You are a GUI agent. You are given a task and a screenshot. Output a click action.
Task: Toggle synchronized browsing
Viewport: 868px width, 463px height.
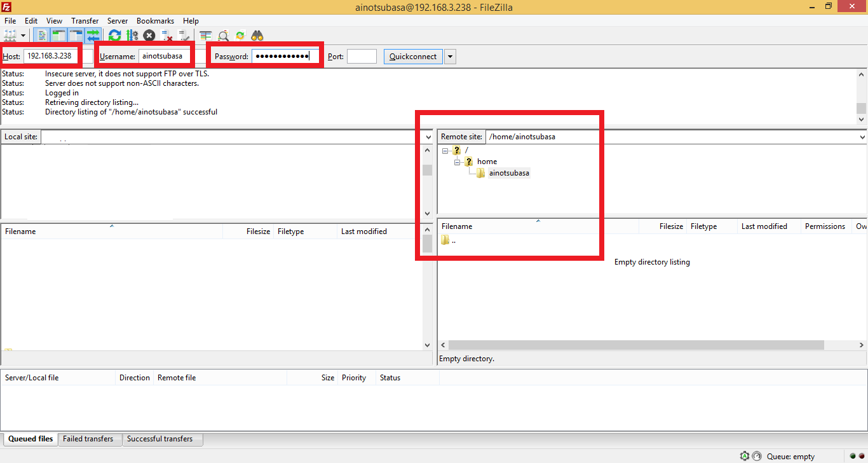coord(240,36)
